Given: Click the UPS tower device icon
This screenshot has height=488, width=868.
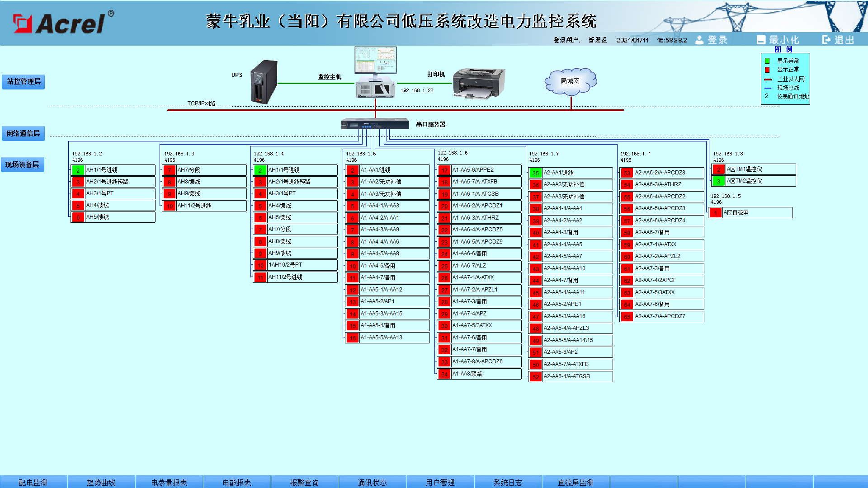Looking at the screenshot, I should 264,82.
